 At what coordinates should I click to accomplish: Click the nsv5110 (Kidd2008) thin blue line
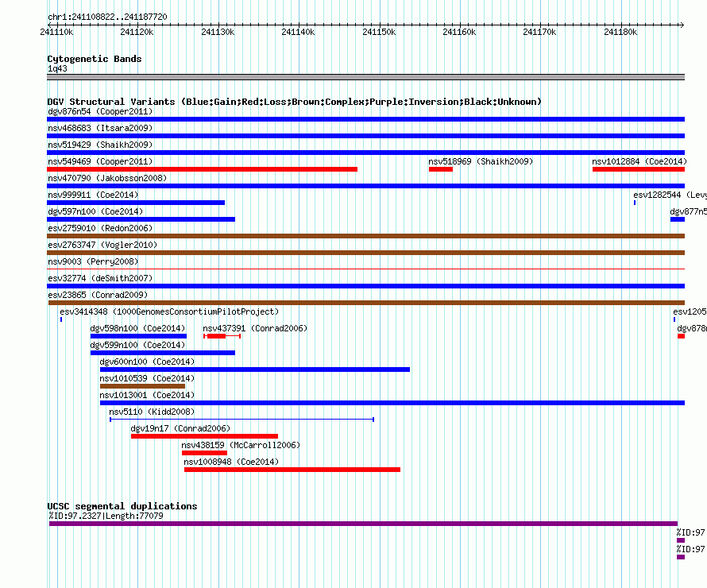241,420
